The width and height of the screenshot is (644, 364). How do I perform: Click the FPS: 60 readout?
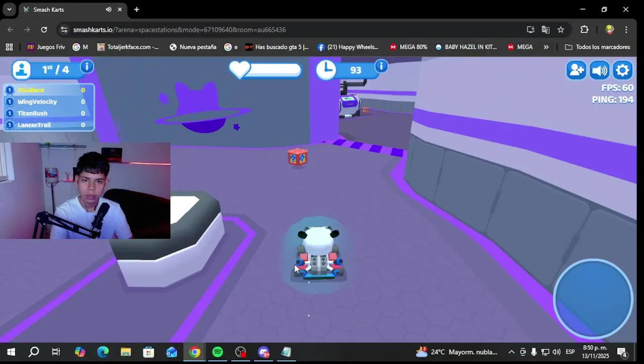tap(617, 88)
